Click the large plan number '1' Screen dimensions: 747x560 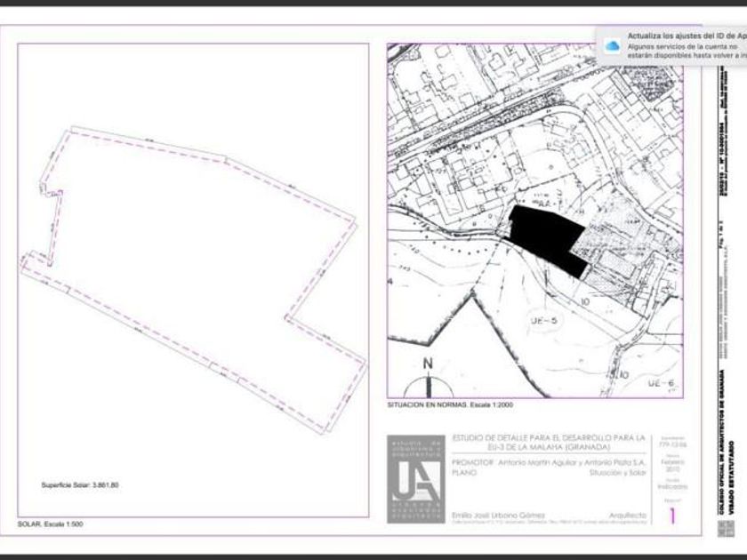(x=672, y=516)
